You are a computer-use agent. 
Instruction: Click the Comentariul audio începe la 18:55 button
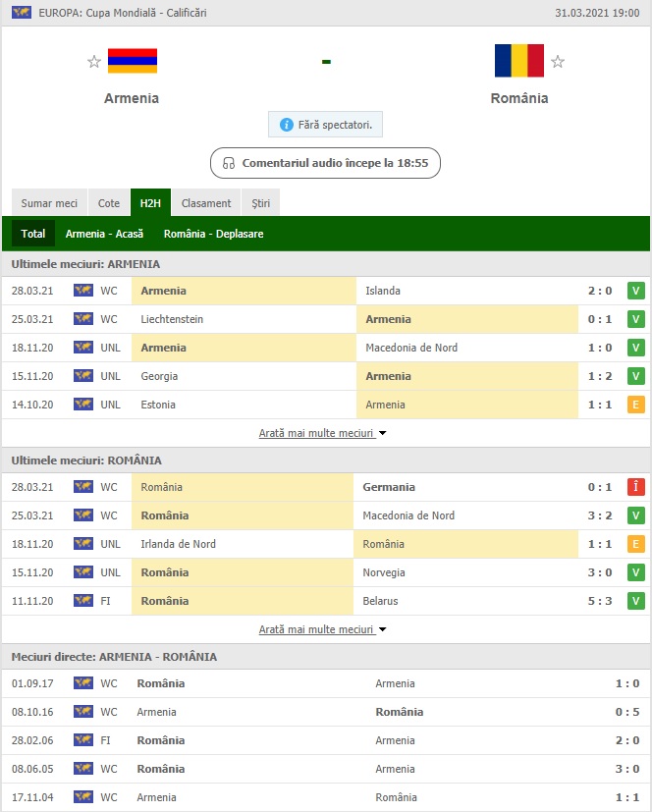point(325,163)
